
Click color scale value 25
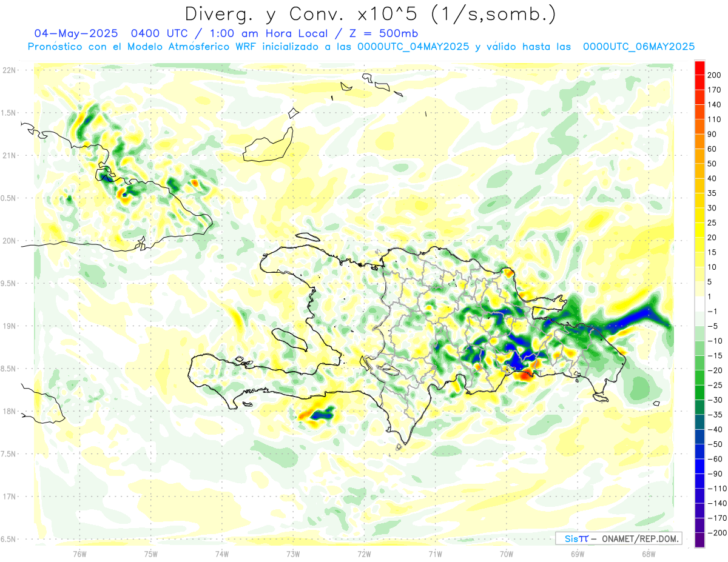tap(712, 223)
